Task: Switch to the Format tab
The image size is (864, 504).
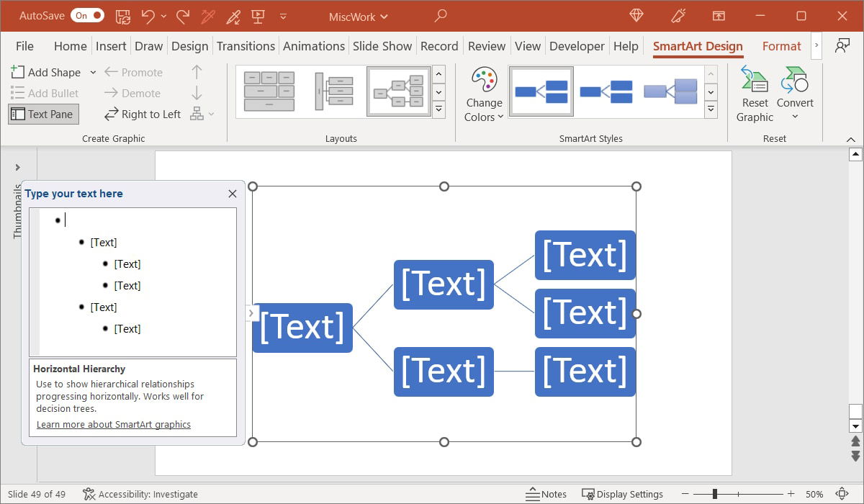Action: click(x=782, y=45)
